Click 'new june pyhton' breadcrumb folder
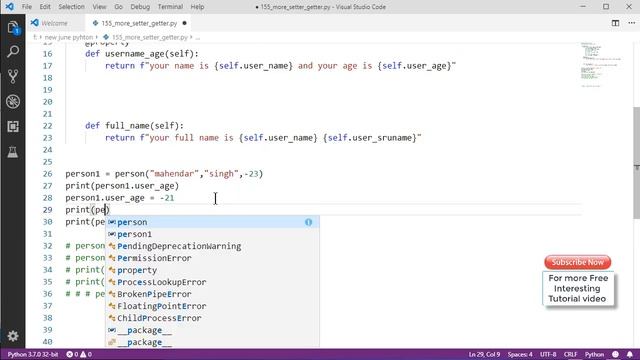 (69, 37)
